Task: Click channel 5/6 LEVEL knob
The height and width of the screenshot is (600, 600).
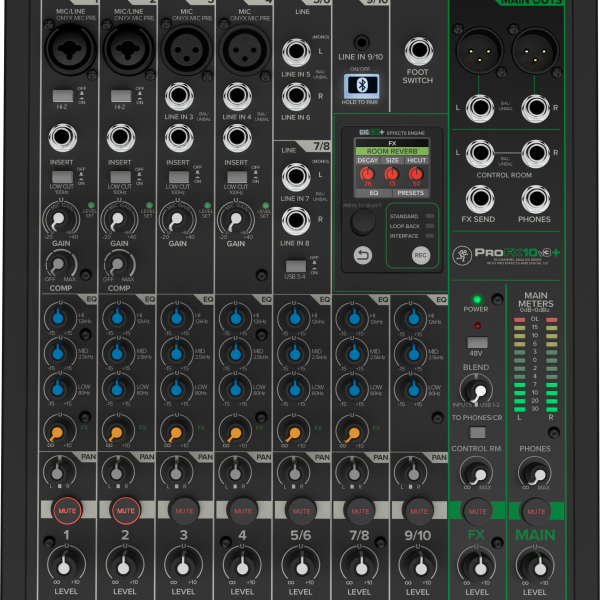Action: [x=301, y=565]
